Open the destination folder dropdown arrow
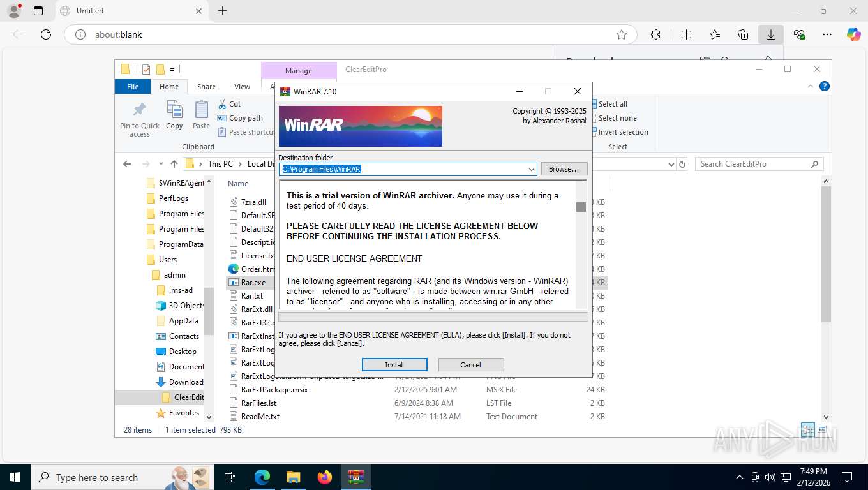 click(532, 169)
